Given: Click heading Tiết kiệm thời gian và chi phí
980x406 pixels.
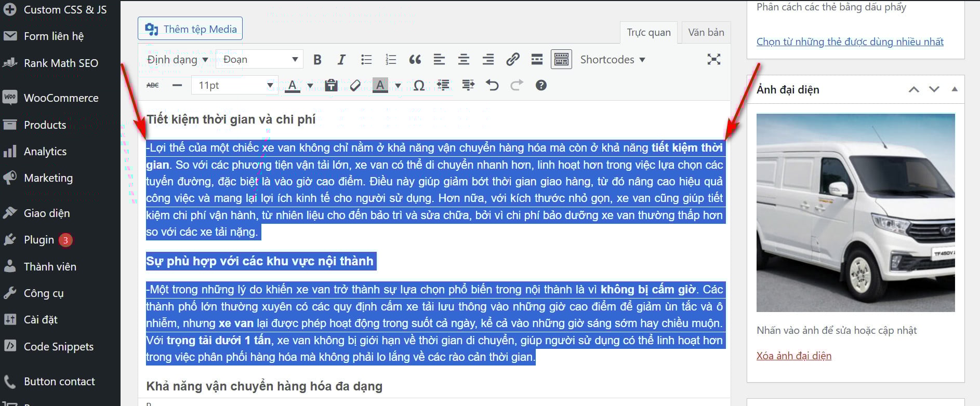Looking at the screenshot, I should tap(231, 119).
